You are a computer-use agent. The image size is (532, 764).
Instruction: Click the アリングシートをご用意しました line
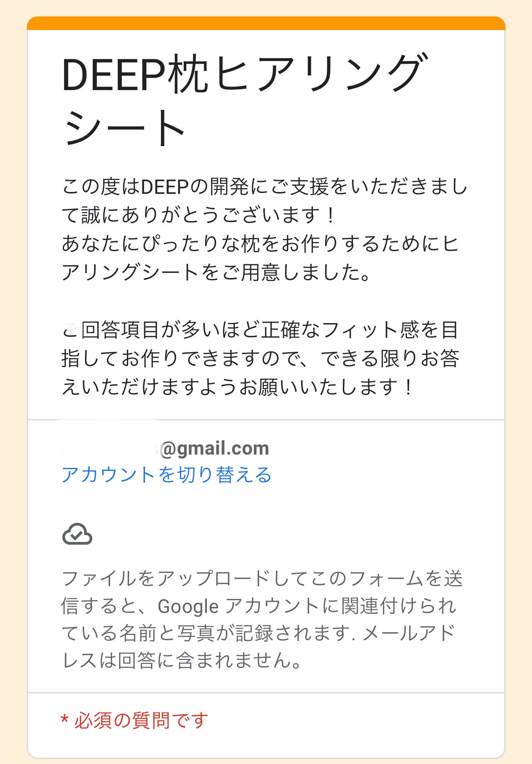pyautogui.click(x=216, y=273)
